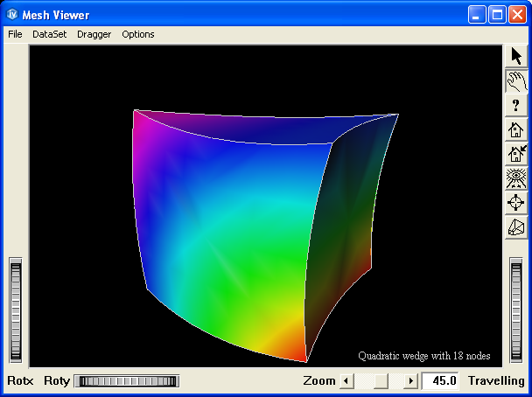This screenshot has height=397, width=532.
Task: Click the Zoom slider right arrow
Action: [412, 381]
